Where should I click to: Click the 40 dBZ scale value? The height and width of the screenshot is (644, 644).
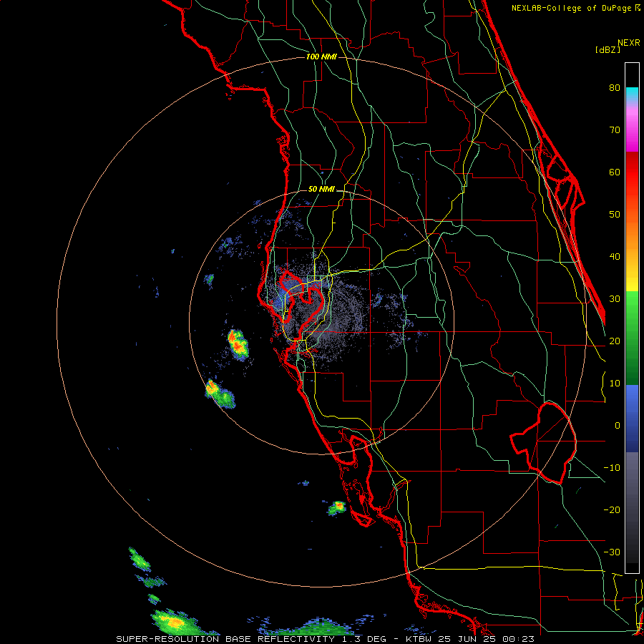tap(615, 257)
